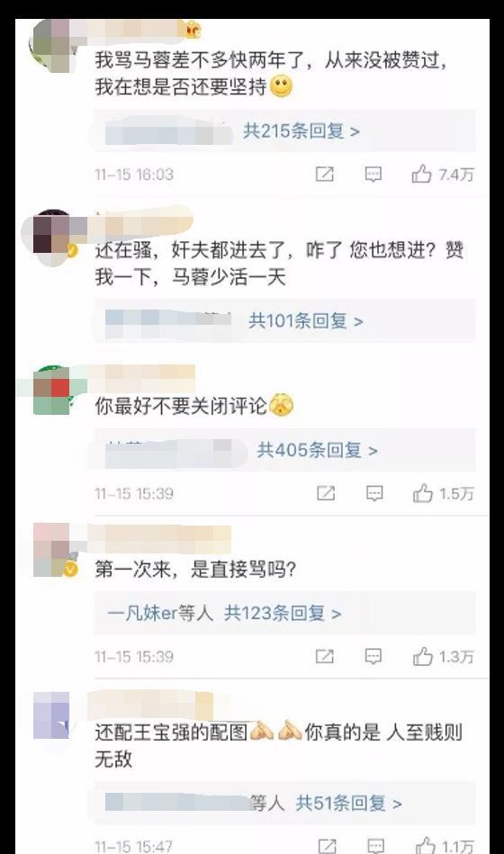Expand 共101条回复 thread
Screen dimensions: 504x854
click(306, 320)
